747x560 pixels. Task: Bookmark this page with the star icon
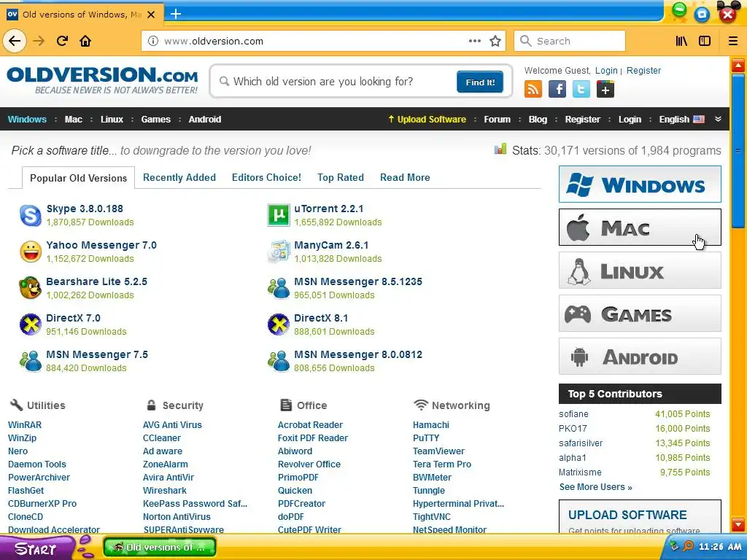point(495,41)
